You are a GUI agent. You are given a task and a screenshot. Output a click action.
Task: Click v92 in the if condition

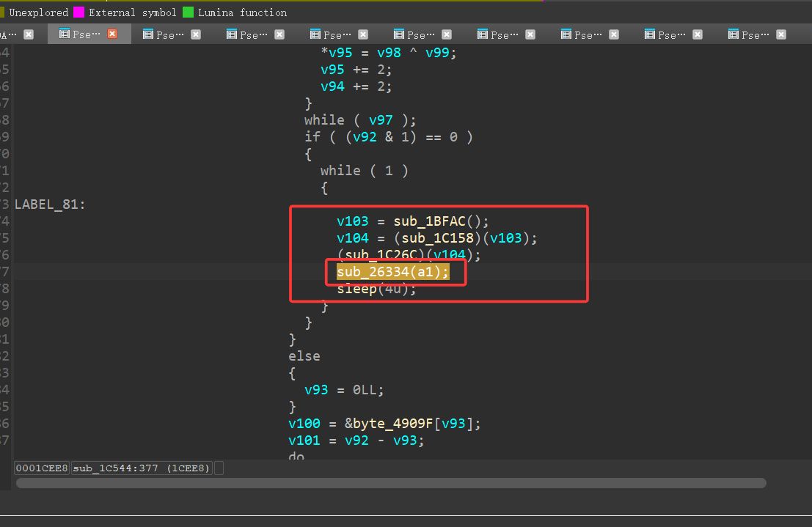point(365,136)
